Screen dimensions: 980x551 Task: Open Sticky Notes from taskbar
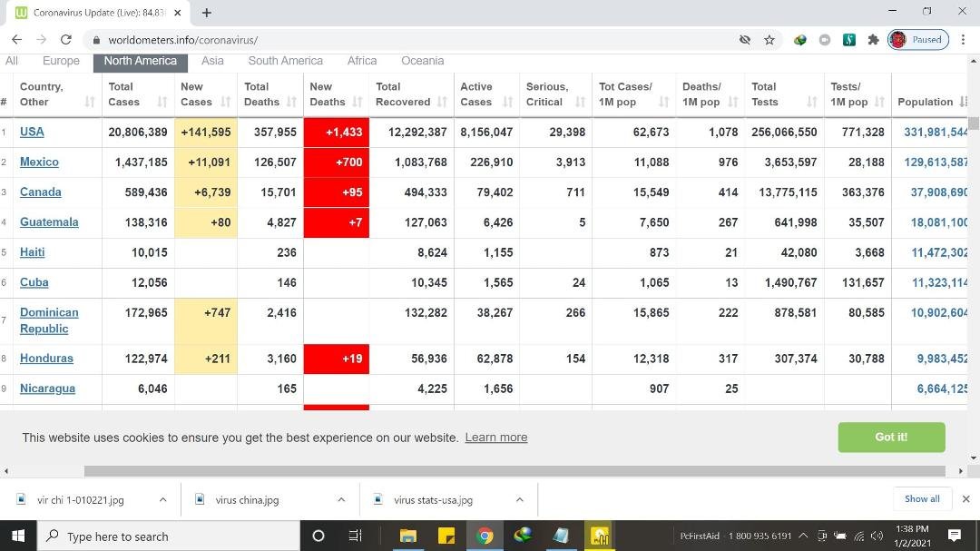pos(446,536)
